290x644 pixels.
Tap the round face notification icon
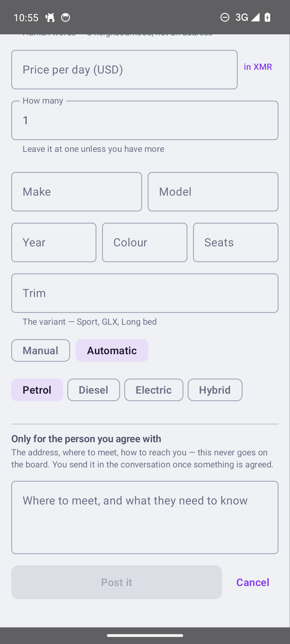[66, 17]
